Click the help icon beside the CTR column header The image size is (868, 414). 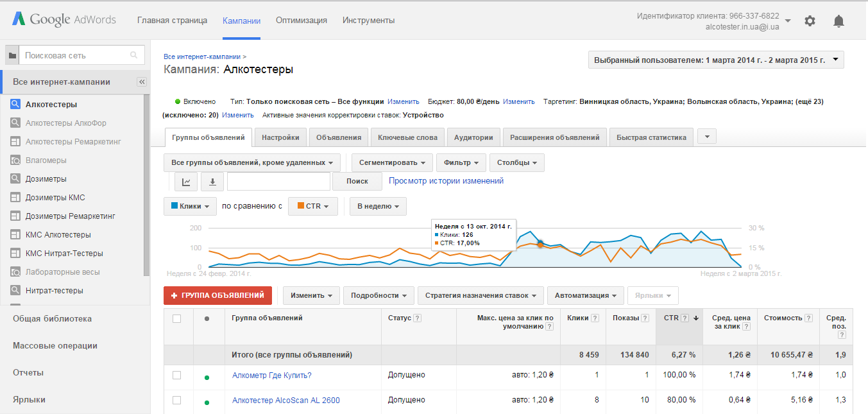(x=685, y=318)
